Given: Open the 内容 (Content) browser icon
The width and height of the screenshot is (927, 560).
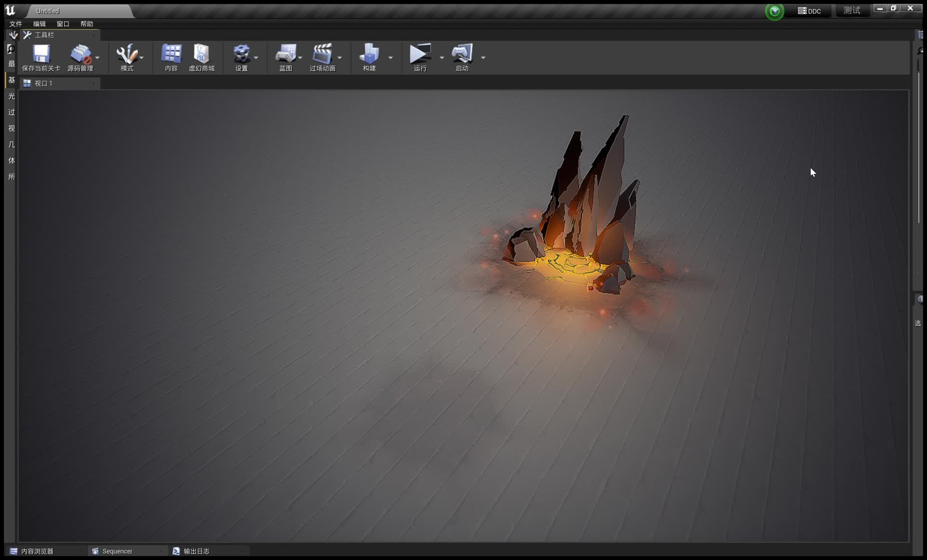Looking at the screenshot, I should point(171,54).
